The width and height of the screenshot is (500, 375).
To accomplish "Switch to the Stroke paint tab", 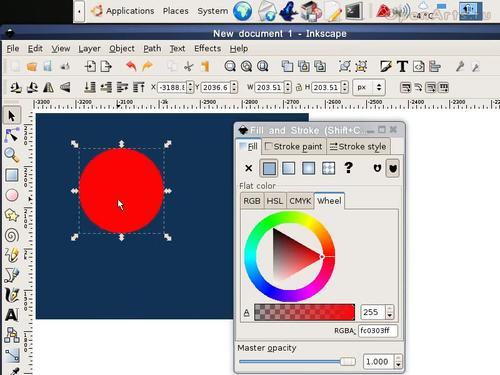I will (x=294, y=147).
